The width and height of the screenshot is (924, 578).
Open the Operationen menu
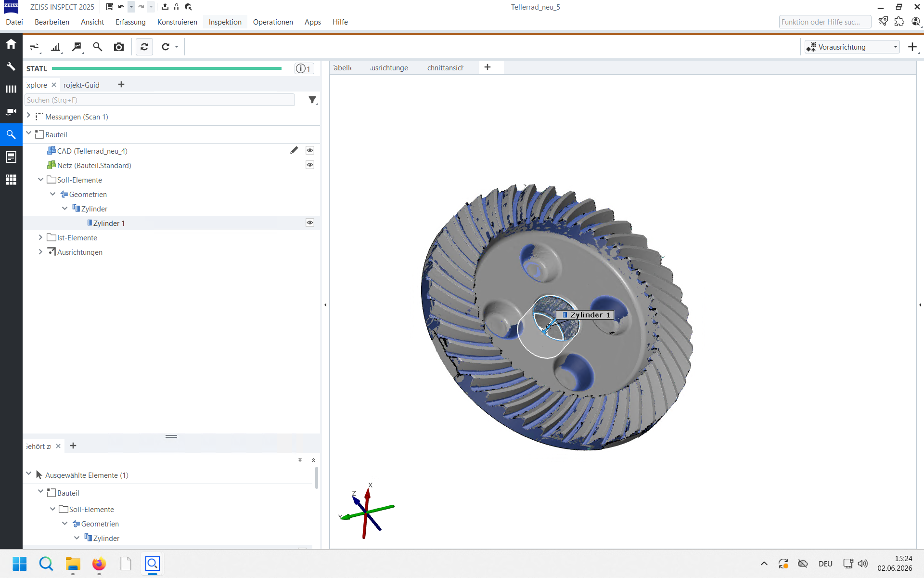click(x=273, y=22)
